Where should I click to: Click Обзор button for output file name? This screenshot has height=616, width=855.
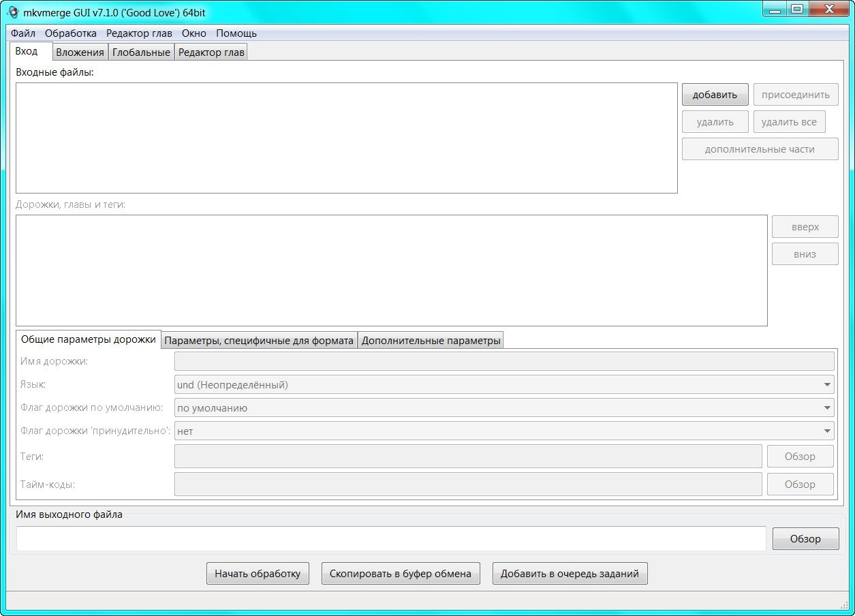(806, 538)
